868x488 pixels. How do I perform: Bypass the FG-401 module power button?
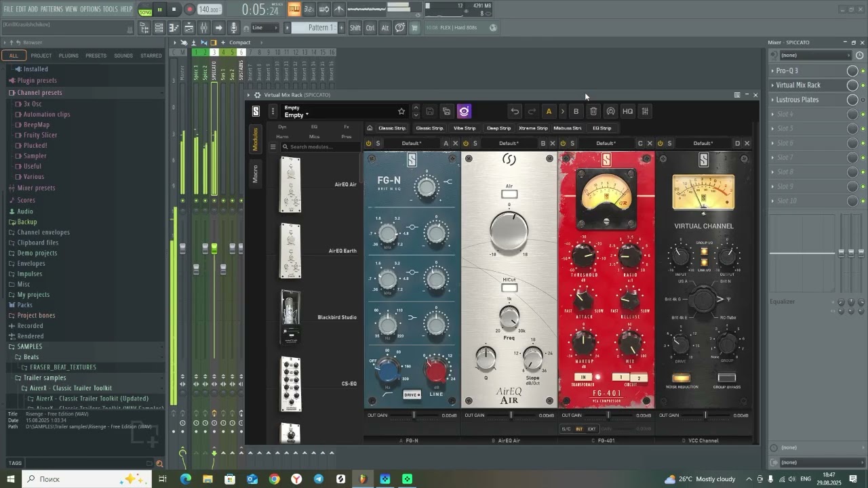click(563, 144)
